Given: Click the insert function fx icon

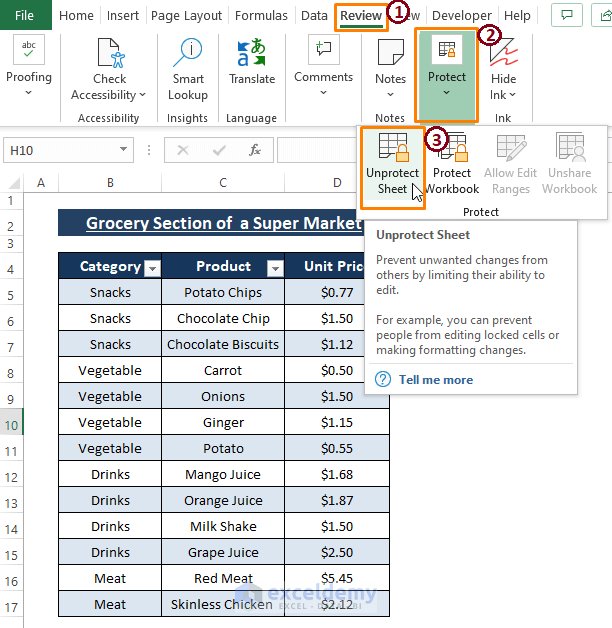Looking at the screenshot, I should (x=255, y=150).
